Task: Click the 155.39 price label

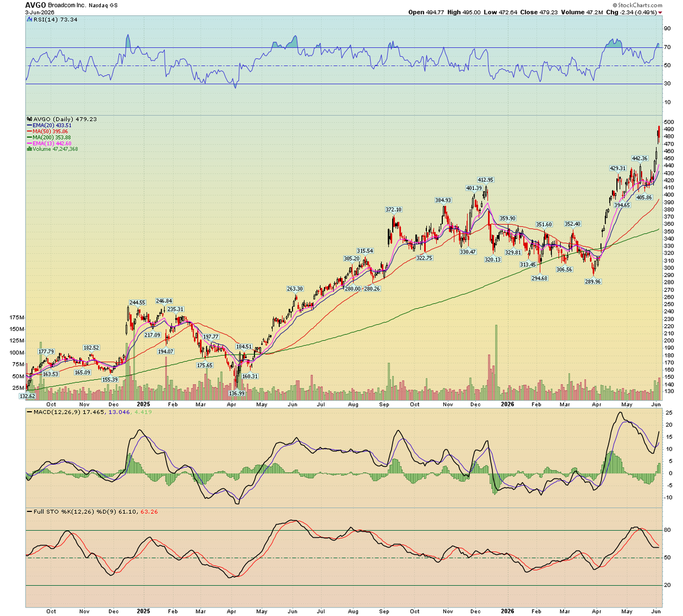Action: click(110, 380)
